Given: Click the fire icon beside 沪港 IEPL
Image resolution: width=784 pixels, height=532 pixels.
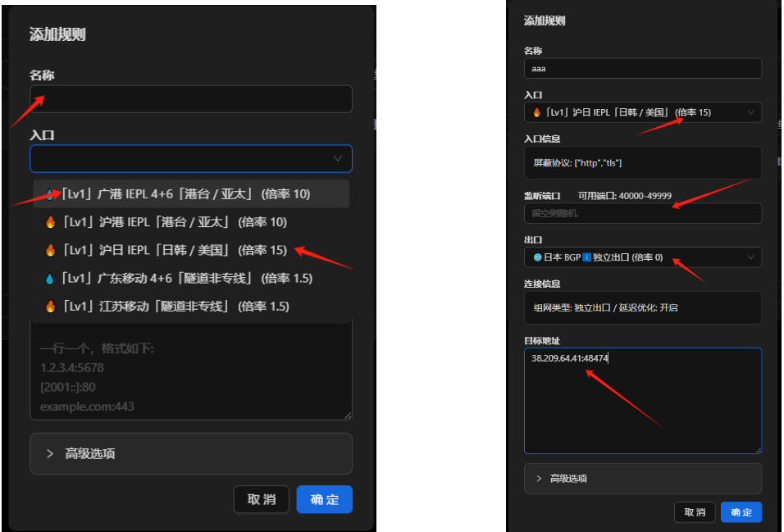Looking at the screenshot, I should [x=51, y=222].
